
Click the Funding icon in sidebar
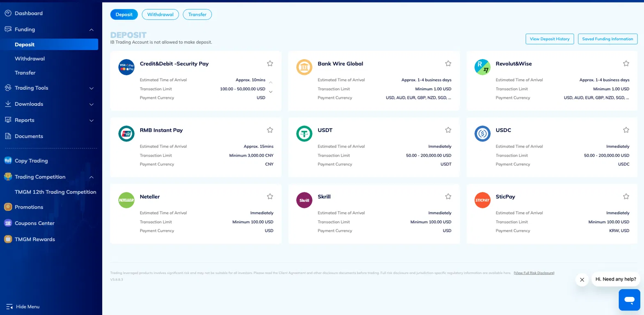point(8,30)
